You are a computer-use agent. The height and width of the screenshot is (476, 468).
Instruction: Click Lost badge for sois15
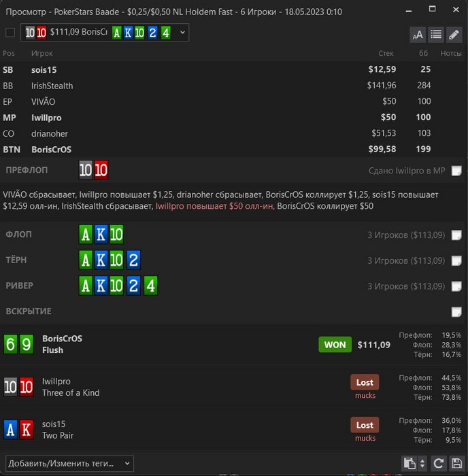tap(365, 425)
